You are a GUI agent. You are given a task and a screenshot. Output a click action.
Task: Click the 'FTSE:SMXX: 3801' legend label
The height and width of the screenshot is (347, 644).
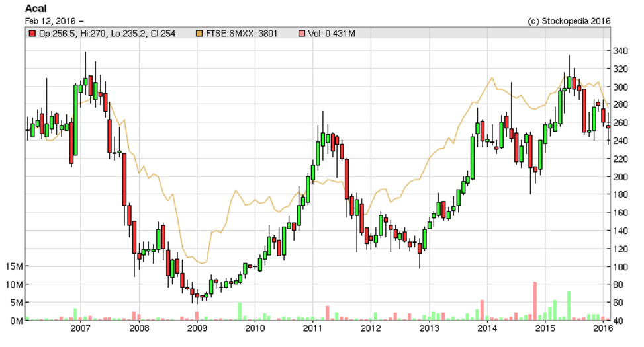click(x=242, y=34)
